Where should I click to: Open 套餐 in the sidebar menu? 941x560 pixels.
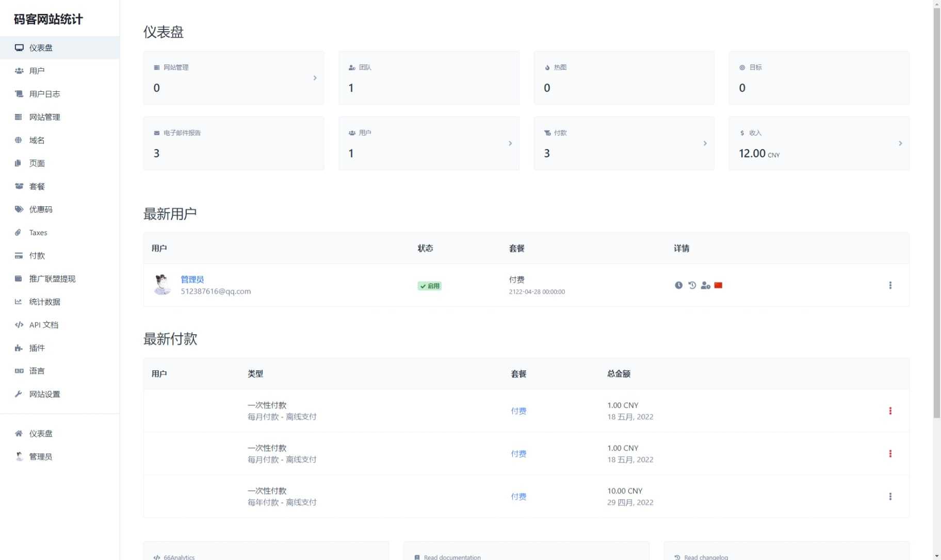click(60, 186)
